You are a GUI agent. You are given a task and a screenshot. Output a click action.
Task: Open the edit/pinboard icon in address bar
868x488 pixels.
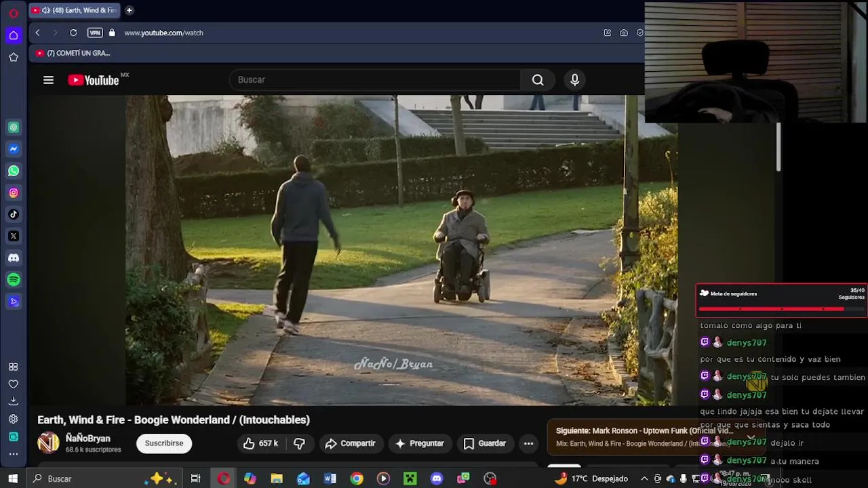[x=607, y=33]
